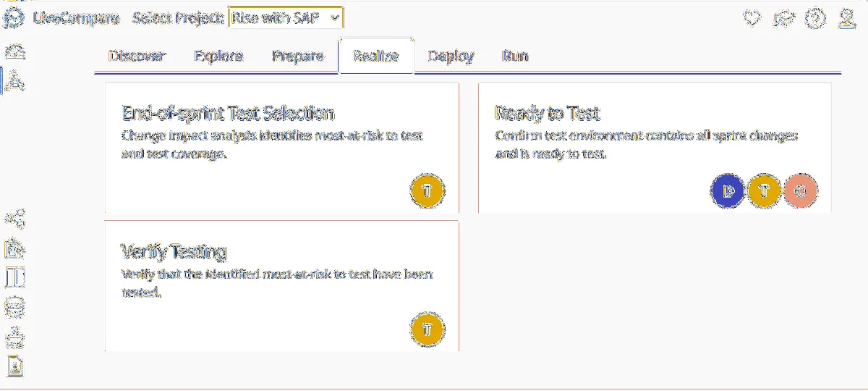868x391 pixels.
Task: Click the yellow T badge on Ready to Test
Action: point(765,191)
